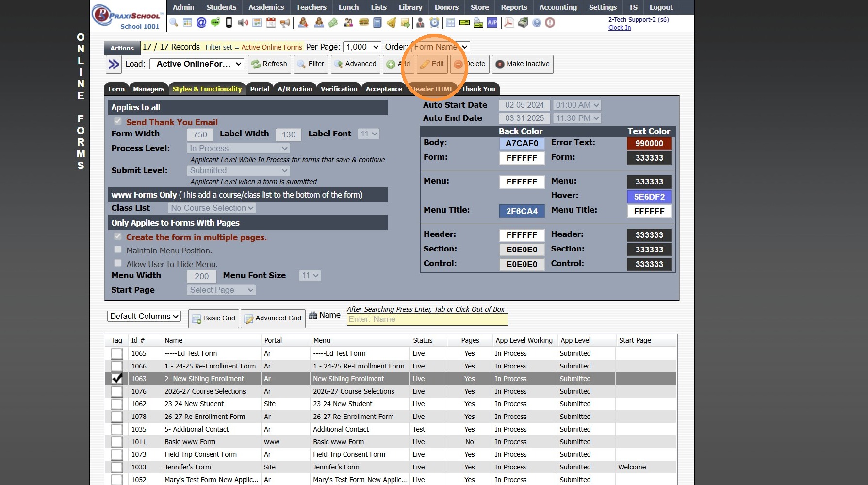This screenshot has width=868, height=485.
Task: Switch to the Managers tab
Action: click(148, 89)
